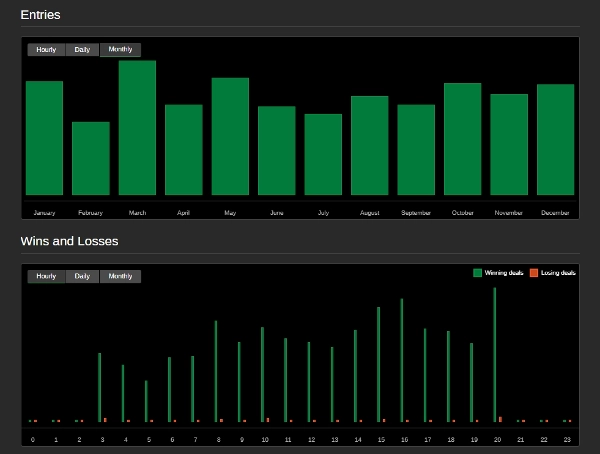Viewport: 600px width, 454px height.
Task: Select Daily tab in Entries chart
Action: pyautogui.click(x=82, y=49)
